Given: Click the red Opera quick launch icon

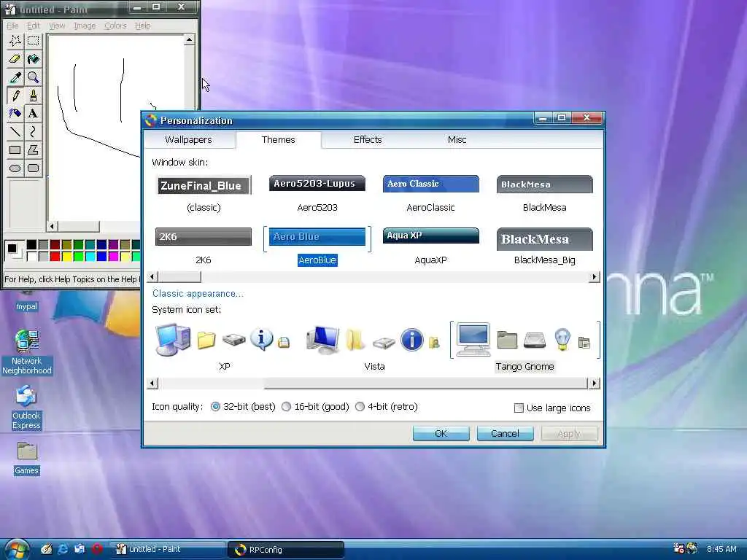Looking at the screenshot, I should [97, 549].
